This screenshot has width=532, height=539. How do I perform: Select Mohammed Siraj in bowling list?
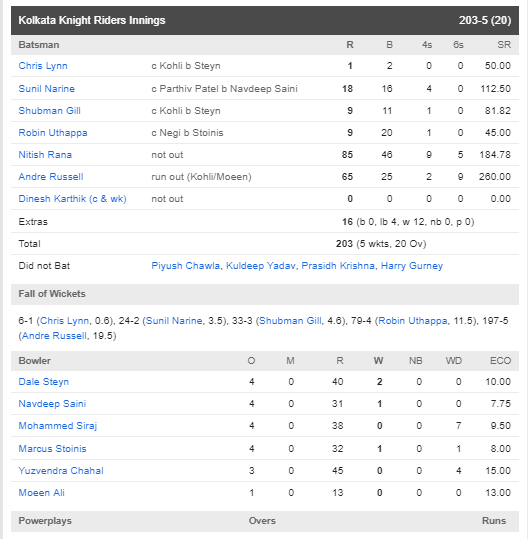[x=58, y=426]
